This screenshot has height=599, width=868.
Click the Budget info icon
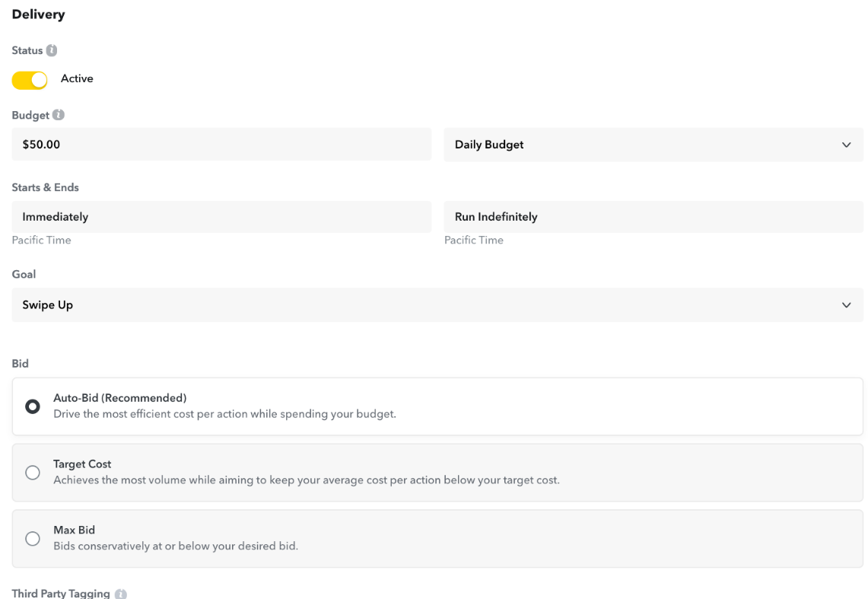[x=59, y=116]
